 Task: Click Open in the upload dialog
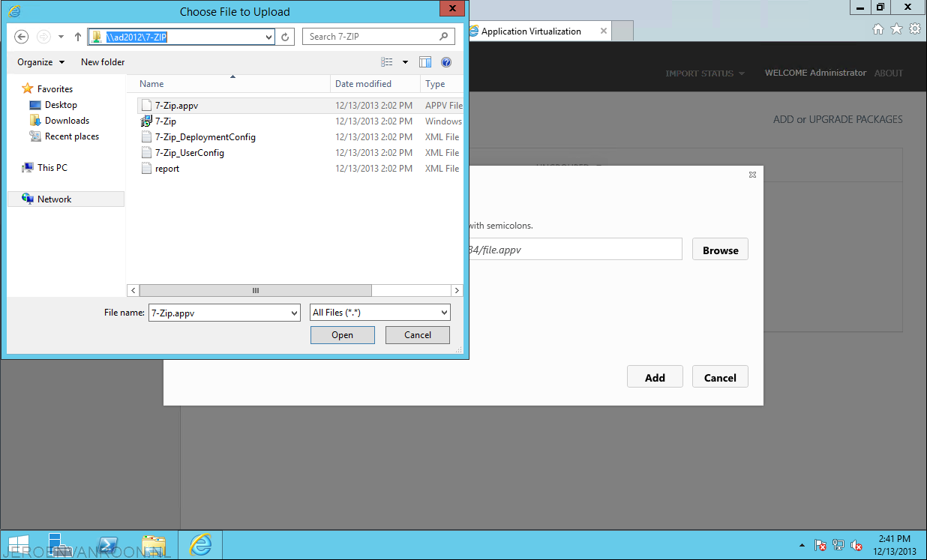click(x=342, y=335)
